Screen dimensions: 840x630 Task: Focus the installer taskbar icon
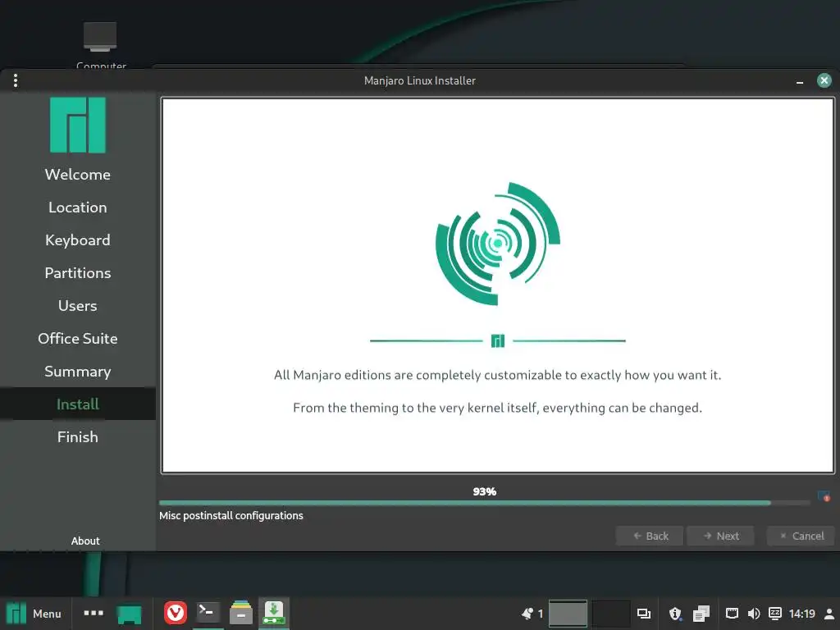click(274, 613)
